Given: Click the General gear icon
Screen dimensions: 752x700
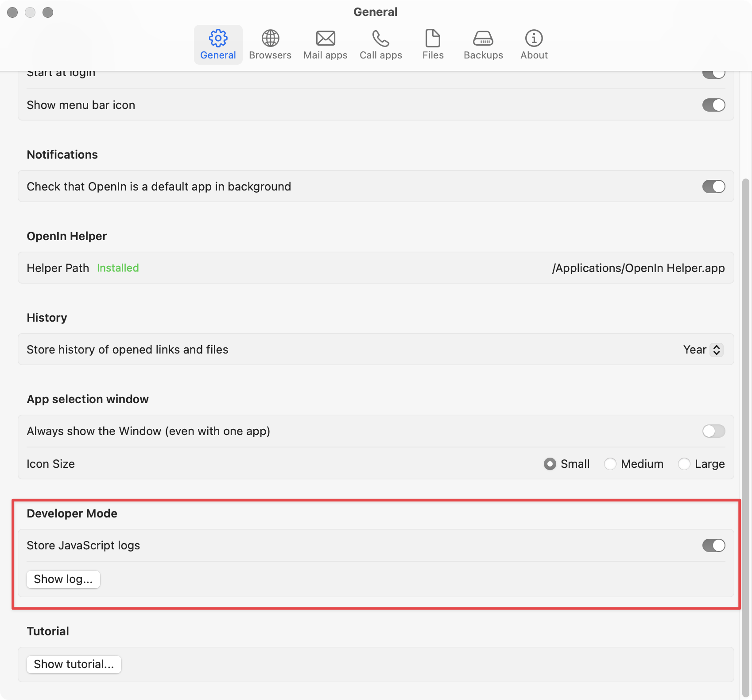Looking at the screenshot, I should [218, 39].
